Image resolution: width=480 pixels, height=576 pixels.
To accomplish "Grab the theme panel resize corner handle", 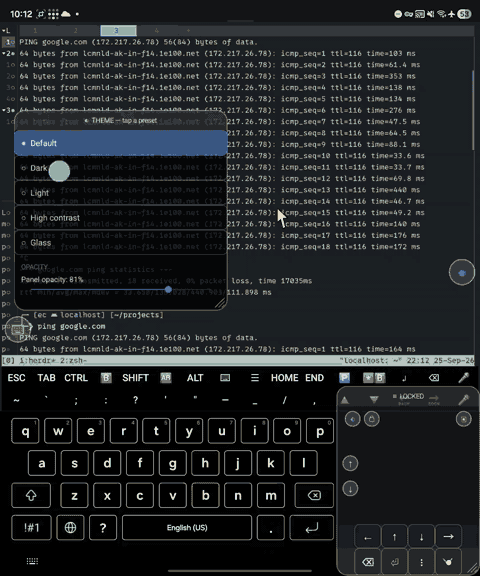I will (220, 303).
